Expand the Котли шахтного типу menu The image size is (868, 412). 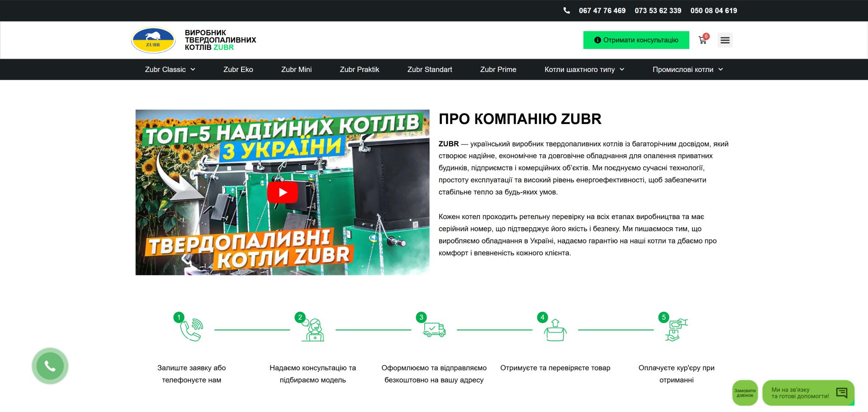(x=583, y=69)
